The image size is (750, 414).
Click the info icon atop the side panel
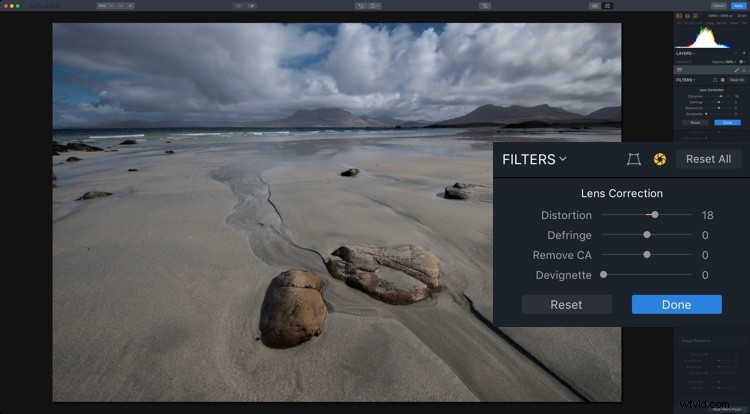[x=695, y=16]
